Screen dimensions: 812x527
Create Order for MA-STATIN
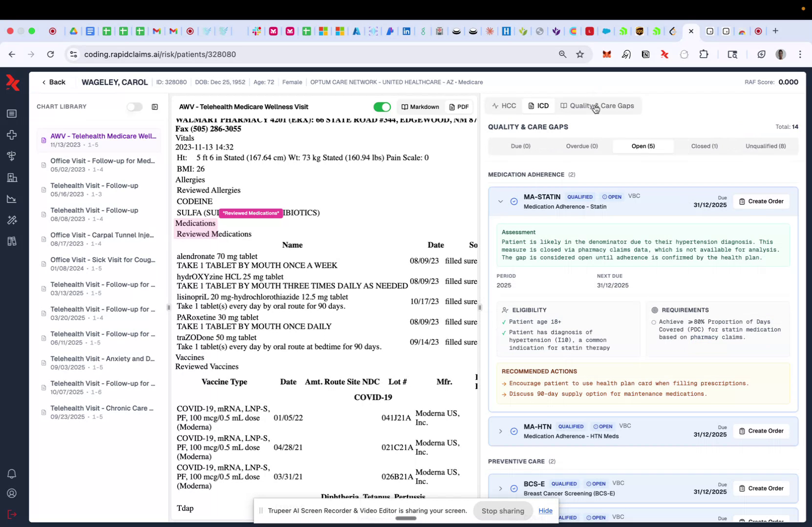pyautogui.click(x=761, y=201)
